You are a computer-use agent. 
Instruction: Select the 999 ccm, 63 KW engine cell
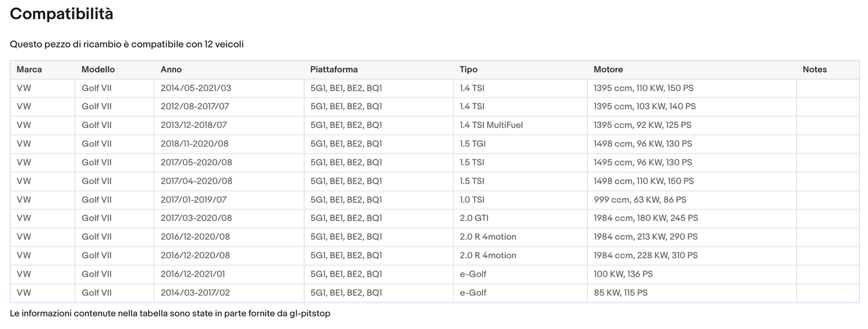click(640, 200)
